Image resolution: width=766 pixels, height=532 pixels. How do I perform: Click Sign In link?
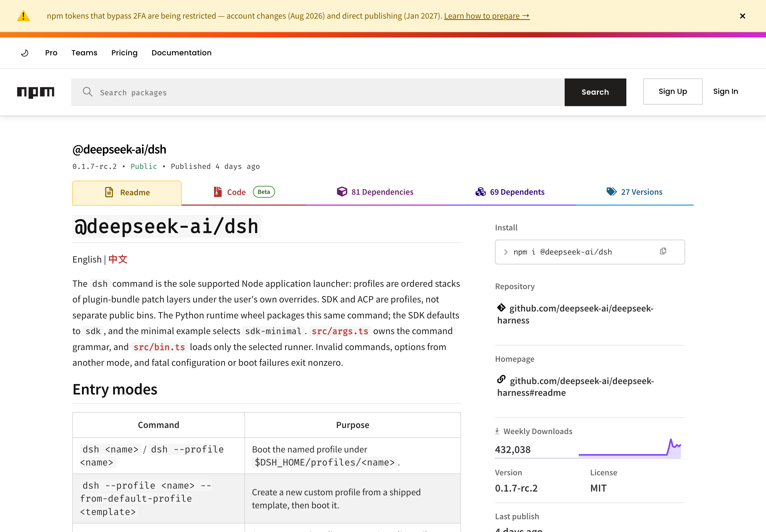click(x=725, y=91)
